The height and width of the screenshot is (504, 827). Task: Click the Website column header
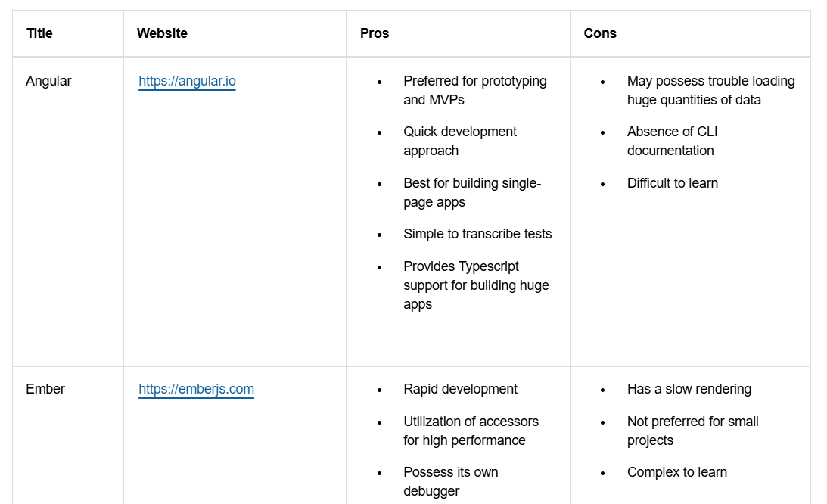pos(162,33)
